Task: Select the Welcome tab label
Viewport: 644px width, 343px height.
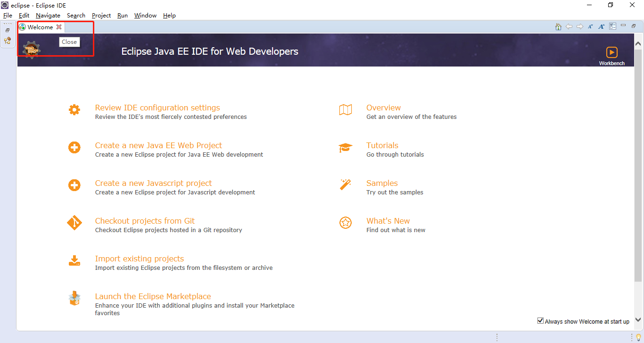Action: coord(40,27)
